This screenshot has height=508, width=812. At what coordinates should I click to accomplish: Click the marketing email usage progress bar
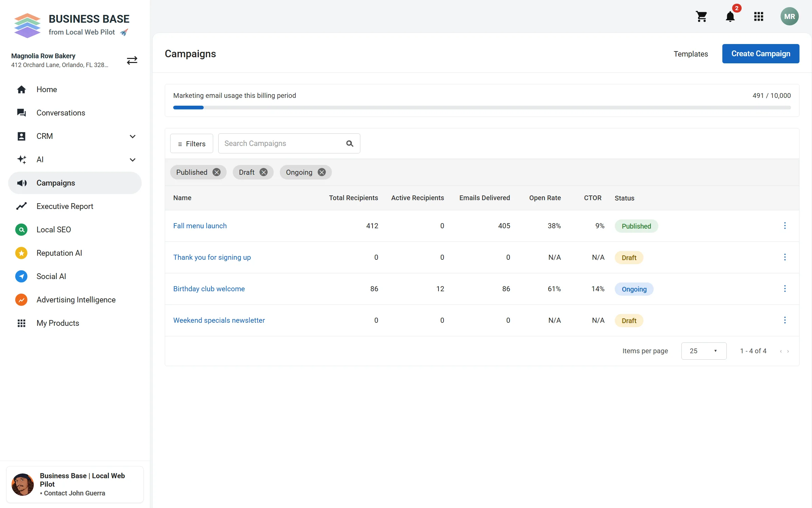coord(482,108)
